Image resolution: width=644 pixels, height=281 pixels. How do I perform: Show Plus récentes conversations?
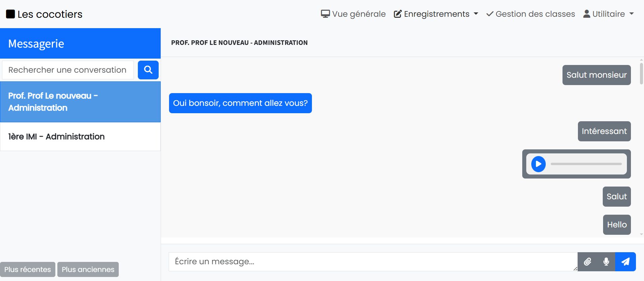tap(28, 270)
